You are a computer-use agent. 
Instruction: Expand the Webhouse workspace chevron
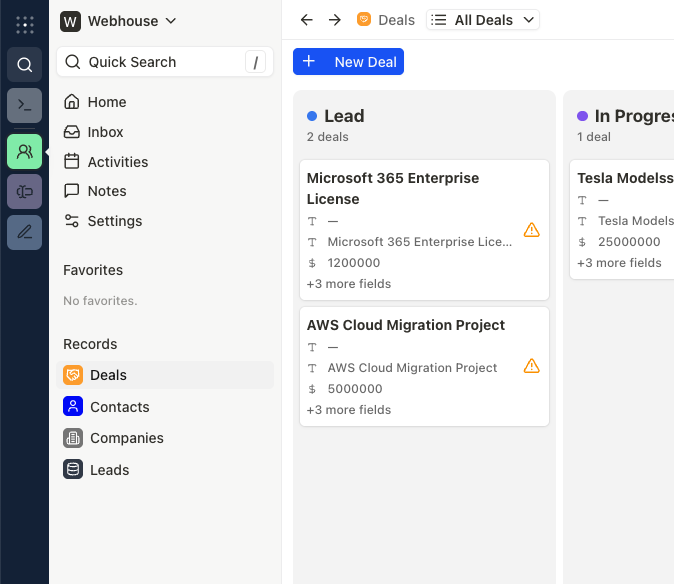point(171,21)
